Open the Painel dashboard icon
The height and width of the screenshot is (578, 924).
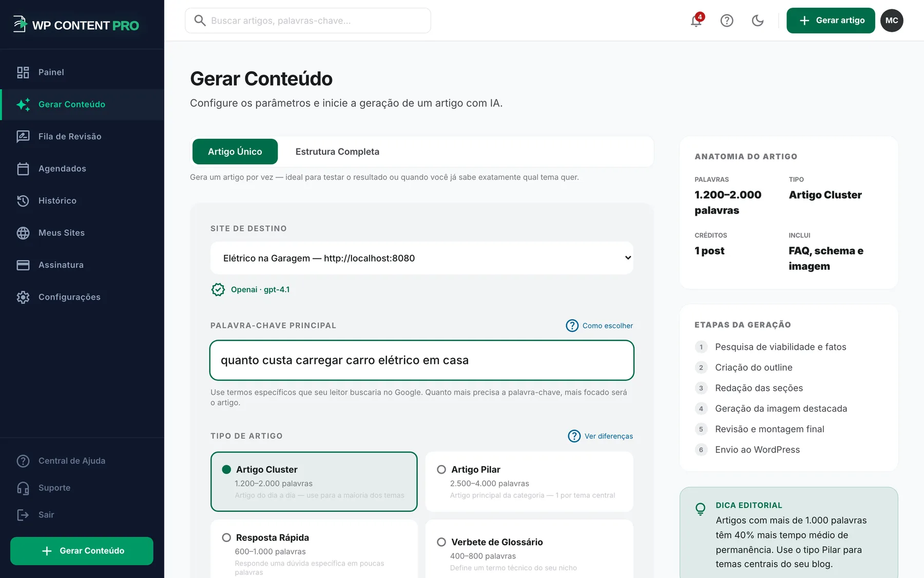[23, 72]
